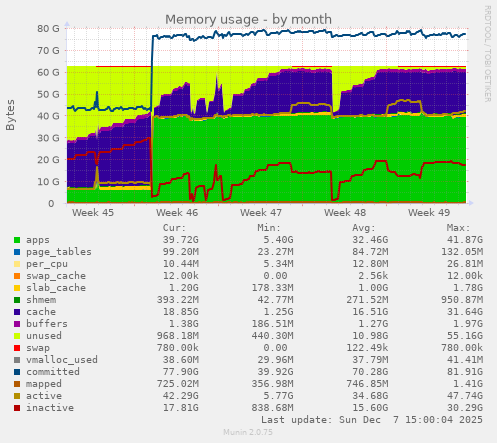Click the shmem max value 950.87M
This screenshot has height=443, width=497.
[462, 300]
